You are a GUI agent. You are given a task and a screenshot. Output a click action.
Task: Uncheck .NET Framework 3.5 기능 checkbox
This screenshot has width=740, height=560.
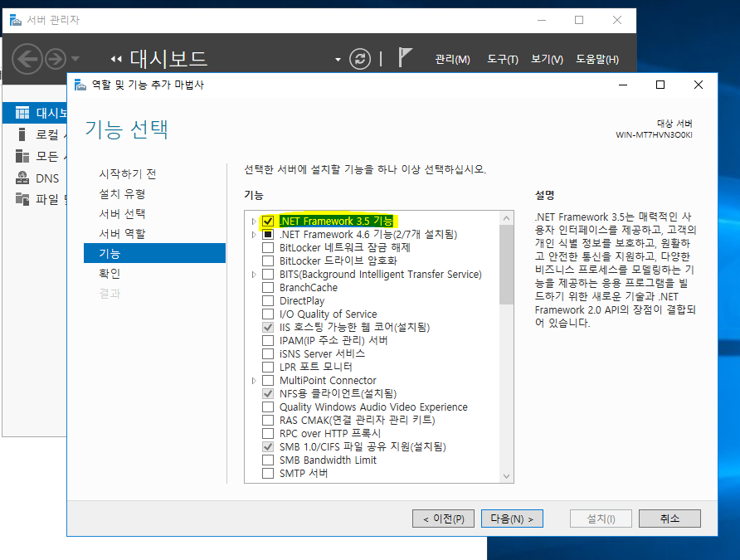click(x=268, y=221)
